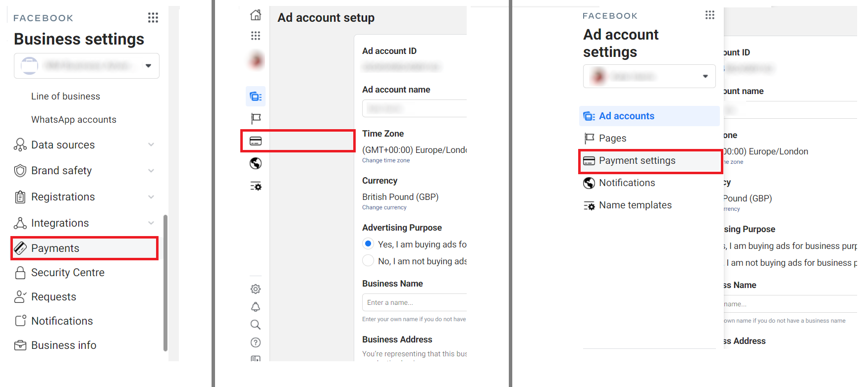This screenshot has width=868, height=387.
Task: Click the Business settings sidebar scrollbar
Action: coord(165,282)
